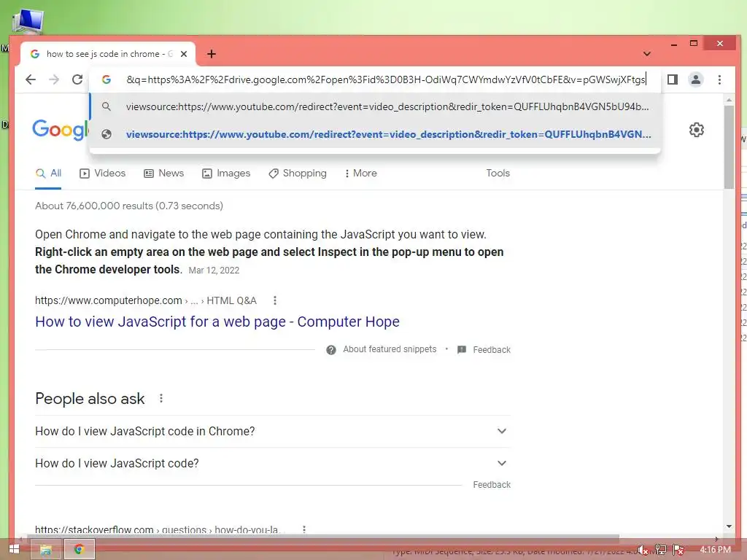Open File Explorer from the taskbar

click(x=46, y=550)
